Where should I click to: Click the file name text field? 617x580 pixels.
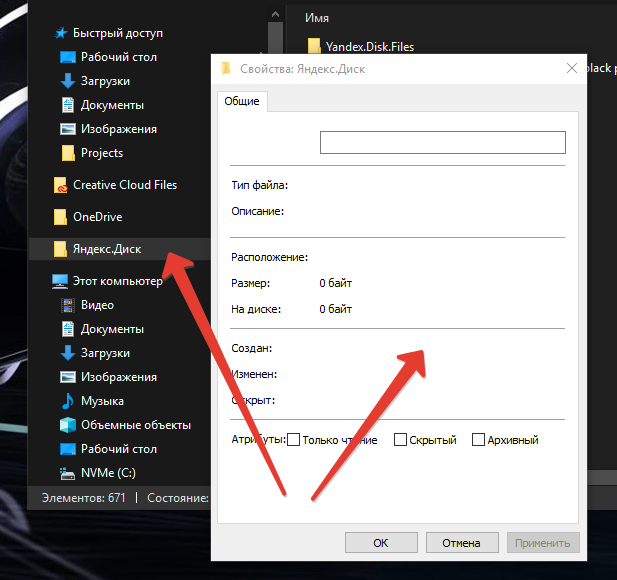442,143
